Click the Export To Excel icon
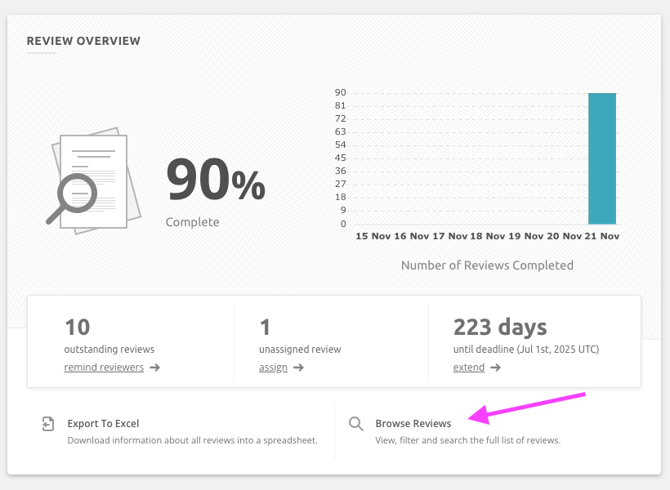670x490 pixels. (48, 424)
